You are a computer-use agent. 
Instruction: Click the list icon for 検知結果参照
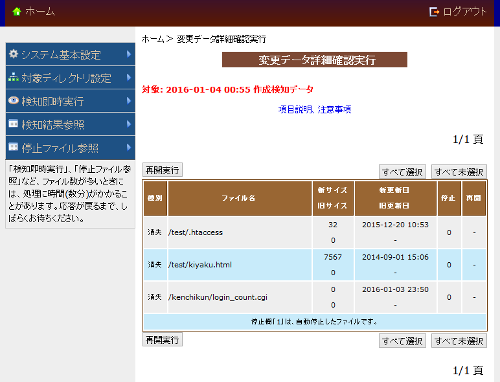tap(13, 124)
